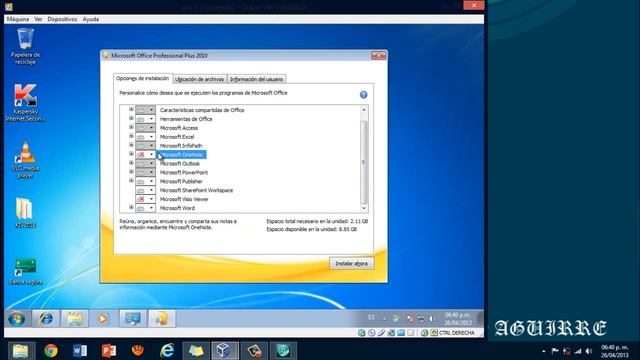Click the scroll down arrow of feature list
640x360 pixels.
coord(364,209)
